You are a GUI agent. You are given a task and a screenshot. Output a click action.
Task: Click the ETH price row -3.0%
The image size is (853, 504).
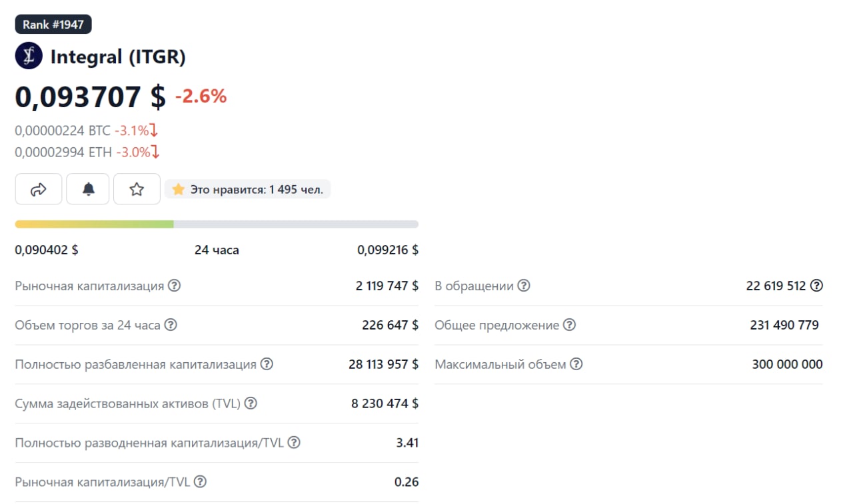(x=87, y=152)
